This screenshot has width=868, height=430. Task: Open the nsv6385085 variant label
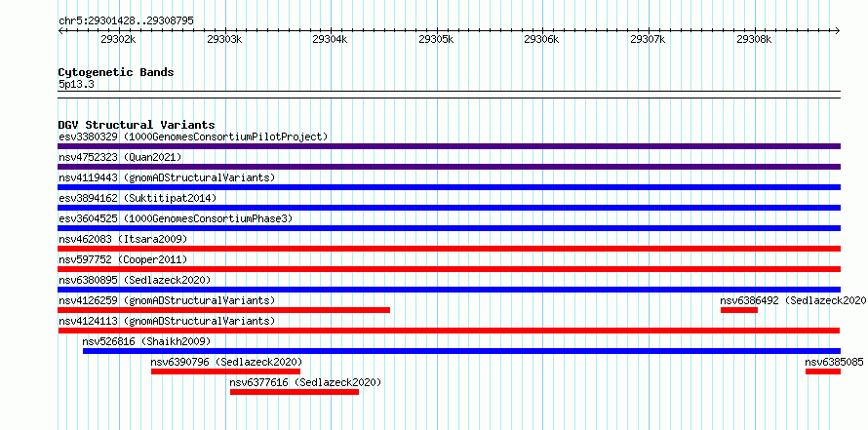pyautogui.click(x=834, y=362)
